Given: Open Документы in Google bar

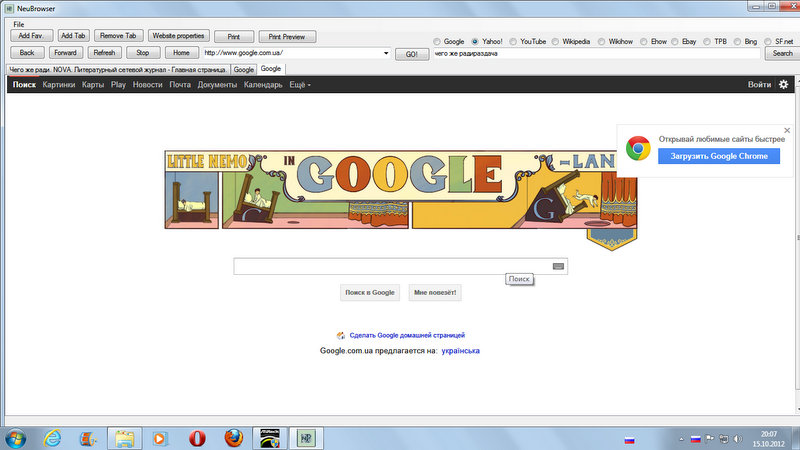Looking at the screenshot, I should [217, 85].
